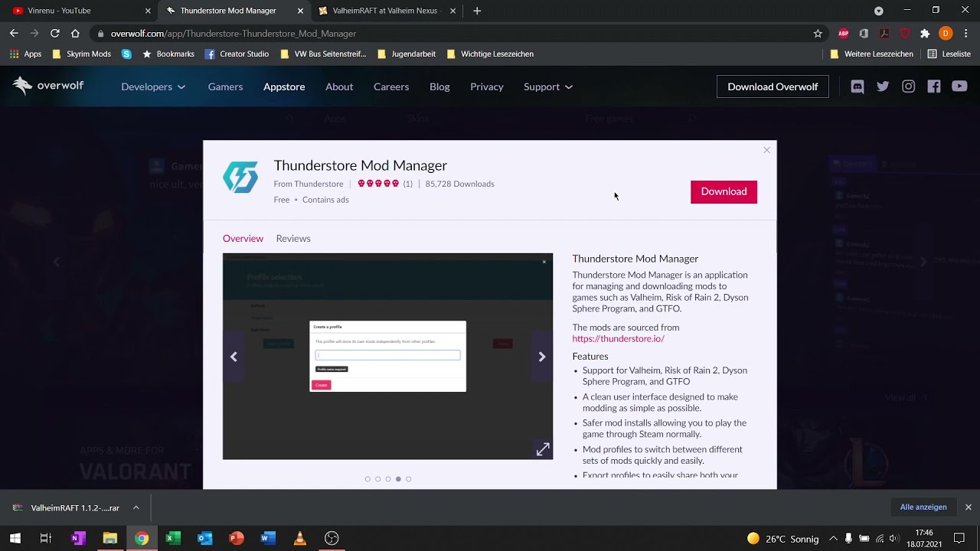The width and height of the screenshot is (980, 551).
Task: Close the downloads bar
Action: [x=968, y=507]
